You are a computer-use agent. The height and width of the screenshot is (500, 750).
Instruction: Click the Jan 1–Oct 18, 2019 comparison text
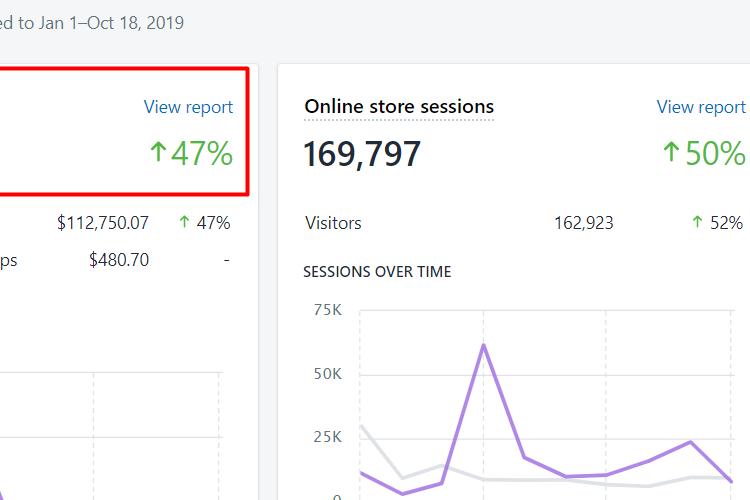click(x=111, y=23)
